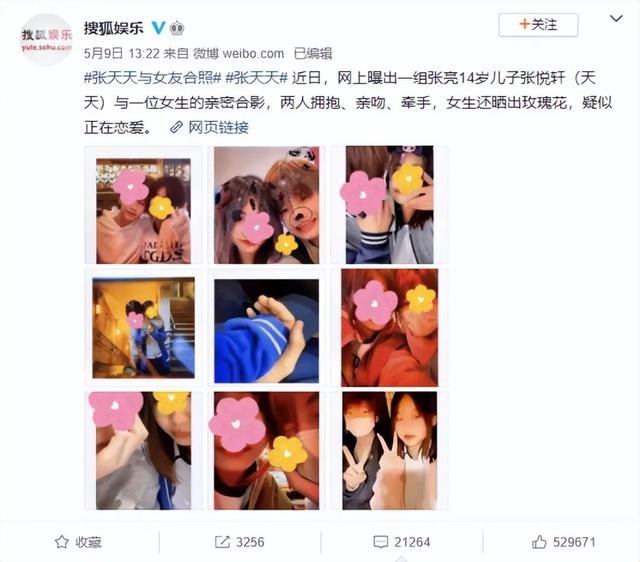Screen dimensions: 640x562
Task: Like the post with thumbs-up icon
Action: (x=539, y=542)
